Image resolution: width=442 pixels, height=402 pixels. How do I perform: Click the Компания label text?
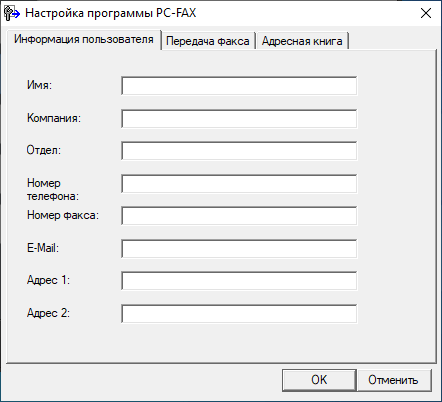point(54,118)
